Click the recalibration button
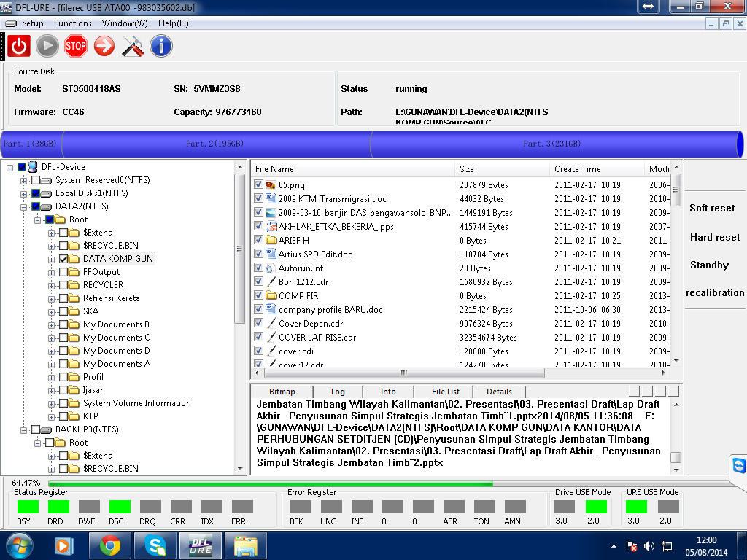The height and width of the screenshot is (560, 747). pyautogui.click(x=714, y=292)
